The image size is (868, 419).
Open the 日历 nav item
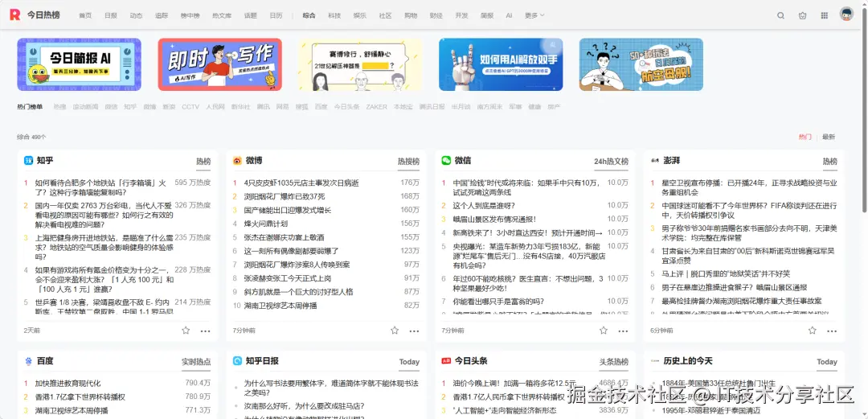click(x=276, y=15)
